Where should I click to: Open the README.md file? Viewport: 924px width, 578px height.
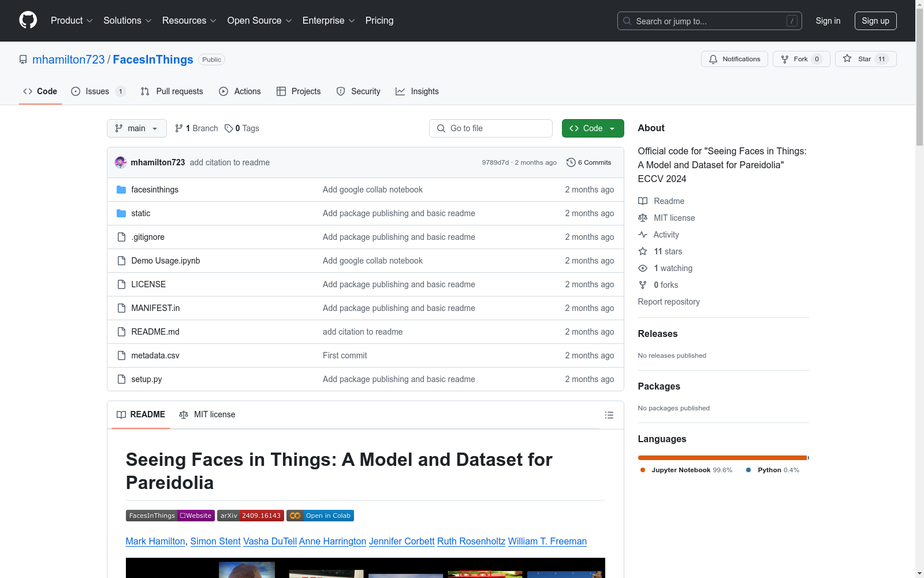coord(155,332)
